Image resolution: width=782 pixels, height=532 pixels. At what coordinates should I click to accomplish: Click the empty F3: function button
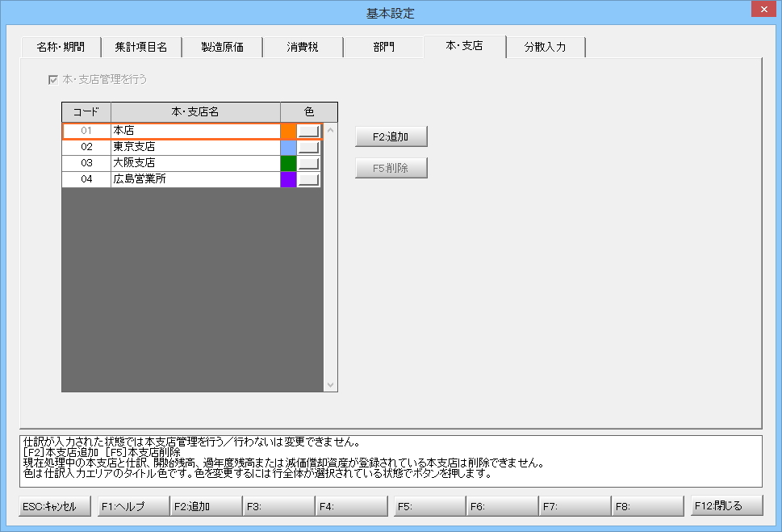[x=278, y=506]
